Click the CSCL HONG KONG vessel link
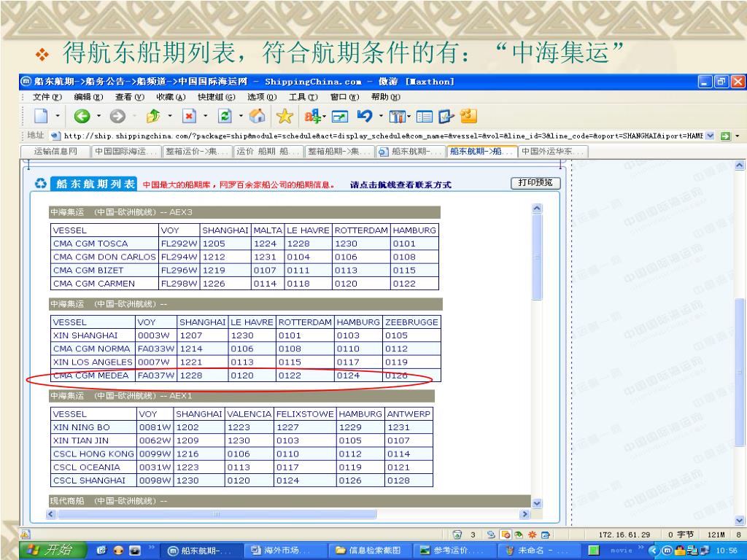The width and height of the screenshot is (747, 560). [x=93, y=454]
